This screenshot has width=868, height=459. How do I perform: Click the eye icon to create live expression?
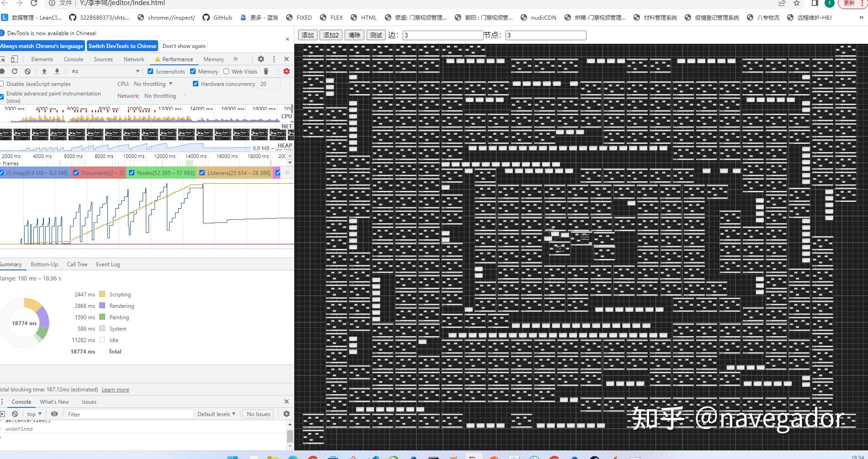click(55, 414)
